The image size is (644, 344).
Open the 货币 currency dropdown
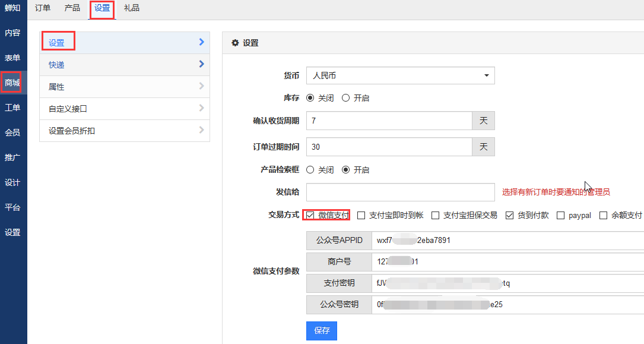click(x=400, y=75)
